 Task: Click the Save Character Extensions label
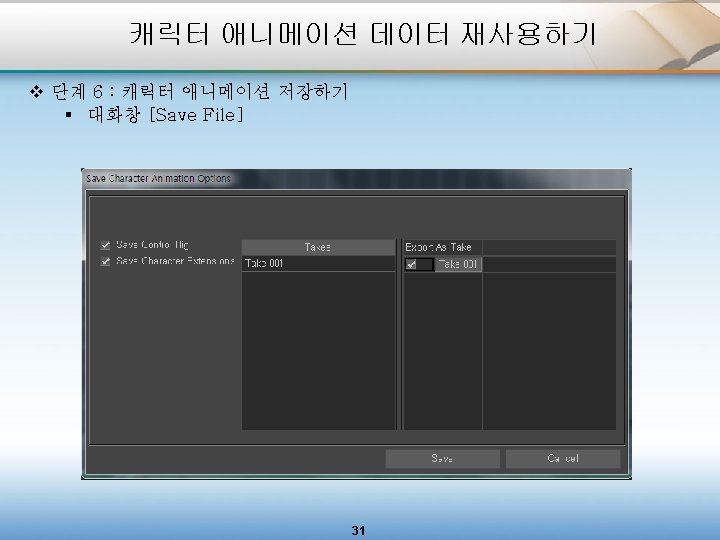click(175, 261)
